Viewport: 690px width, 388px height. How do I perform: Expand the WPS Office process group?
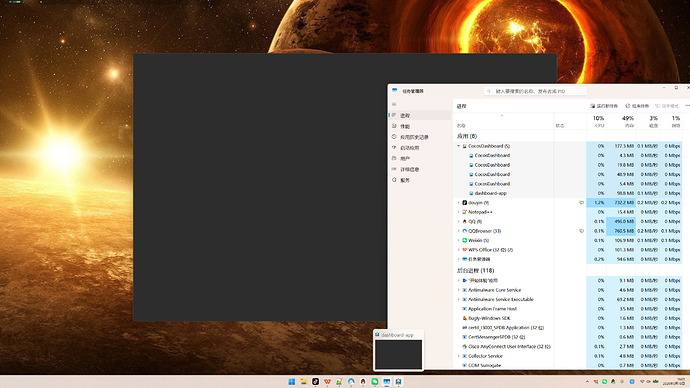[x=459, y=250]
